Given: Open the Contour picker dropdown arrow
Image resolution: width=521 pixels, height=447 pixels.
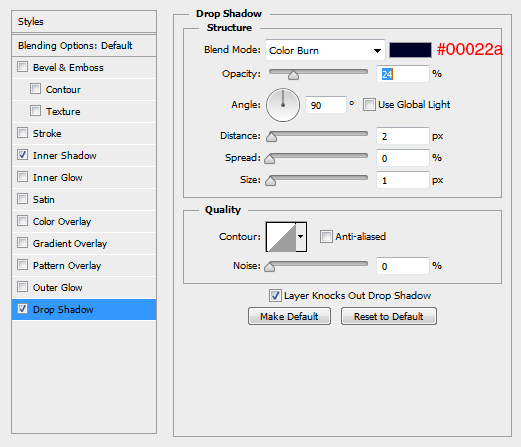Looking at the screenshot, I should pyautogui.click(x=301, y=237).
